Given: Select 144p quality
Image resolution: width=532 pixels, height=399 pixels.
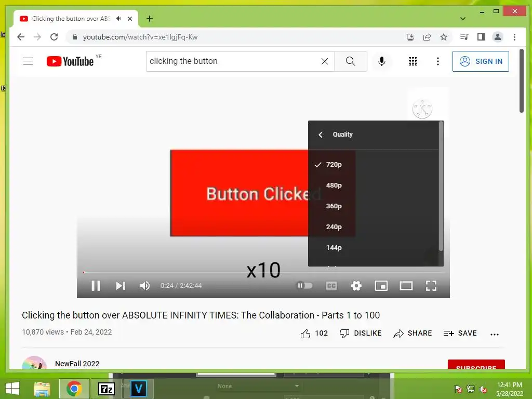Looking at the screenshot, I should pos(373,248).
